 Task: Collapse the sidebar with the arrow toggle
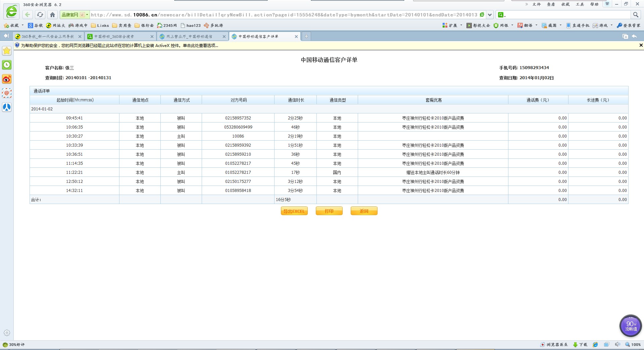[x=6, y=36]
